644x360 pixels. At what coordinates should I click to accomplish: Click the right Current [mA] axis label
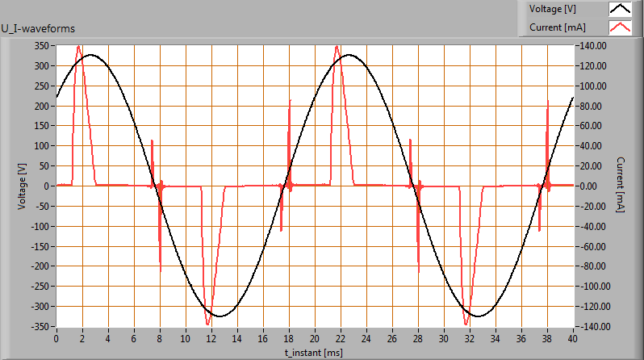tap(621, 186)
